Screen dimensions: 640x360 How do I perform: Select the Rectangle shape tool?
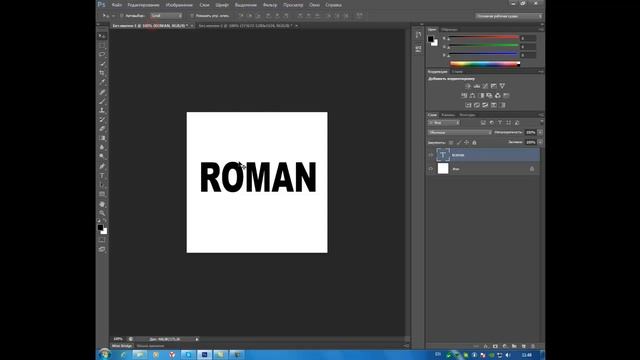[102, 194]
